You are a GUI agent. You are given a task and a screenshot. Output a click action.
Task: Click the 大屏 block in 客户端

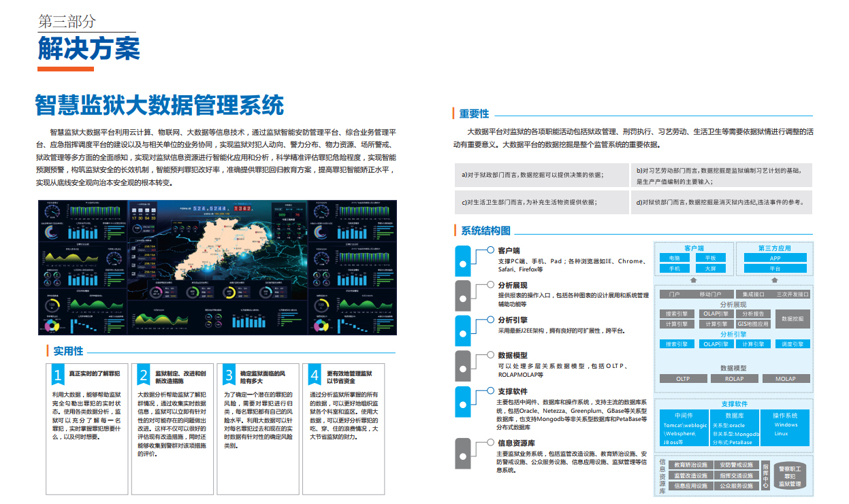pyautogui.click(x=711, y=269)
